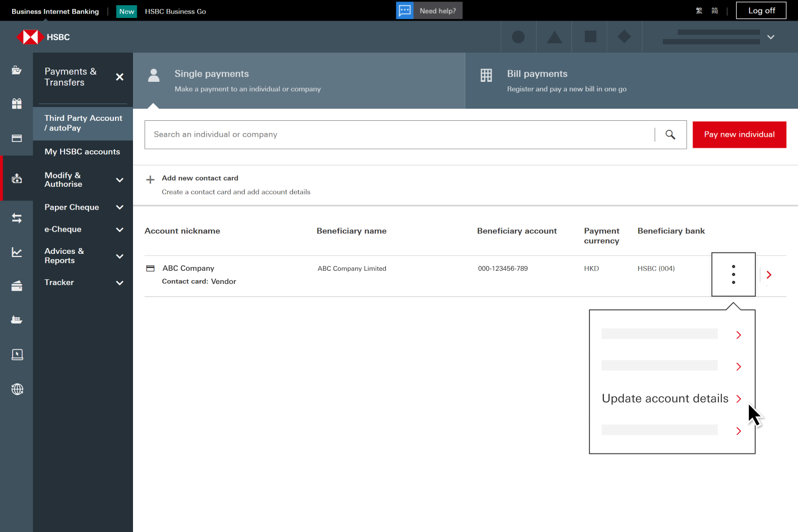Screen dimensions: 798x532
Task: Click the Log off button
Action: 761,11
